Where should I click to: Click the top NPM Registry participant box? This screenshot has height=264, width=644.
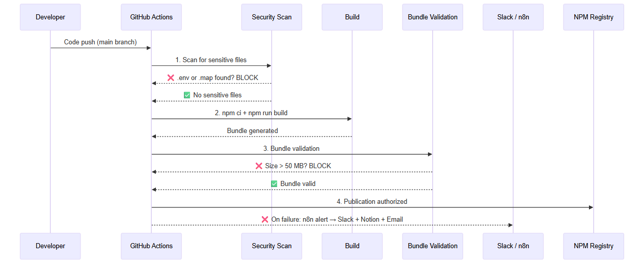(x=594, y=17)
